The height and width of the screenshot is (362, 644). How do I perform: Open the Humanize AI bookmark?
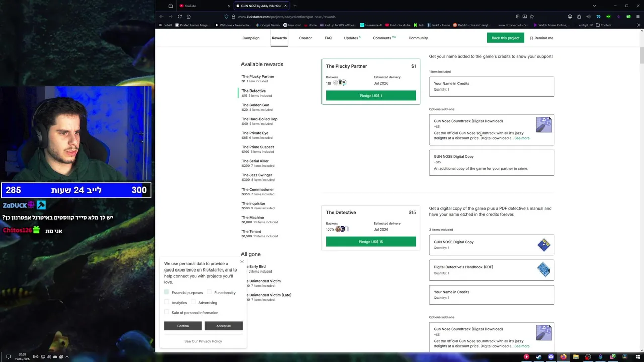(x=370, y=25)
